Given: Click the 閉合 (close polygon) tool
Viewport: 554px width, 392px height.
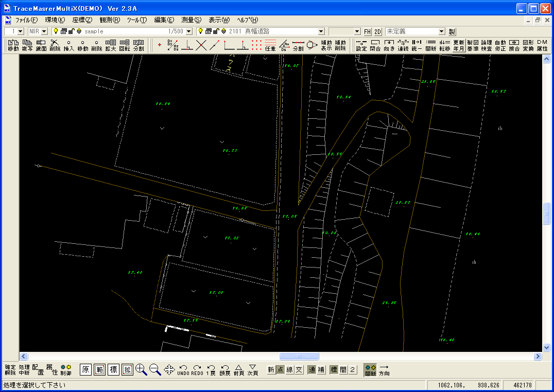Looking at the screenshot, I should (x=375, y=46).
